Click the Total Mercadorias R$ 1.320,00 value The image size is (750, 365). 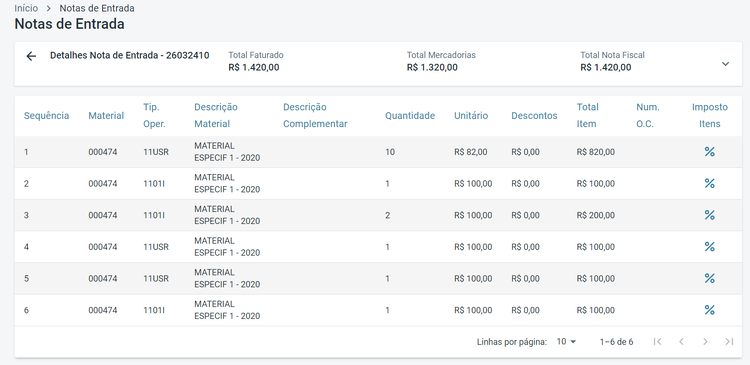tap(432, 67)
